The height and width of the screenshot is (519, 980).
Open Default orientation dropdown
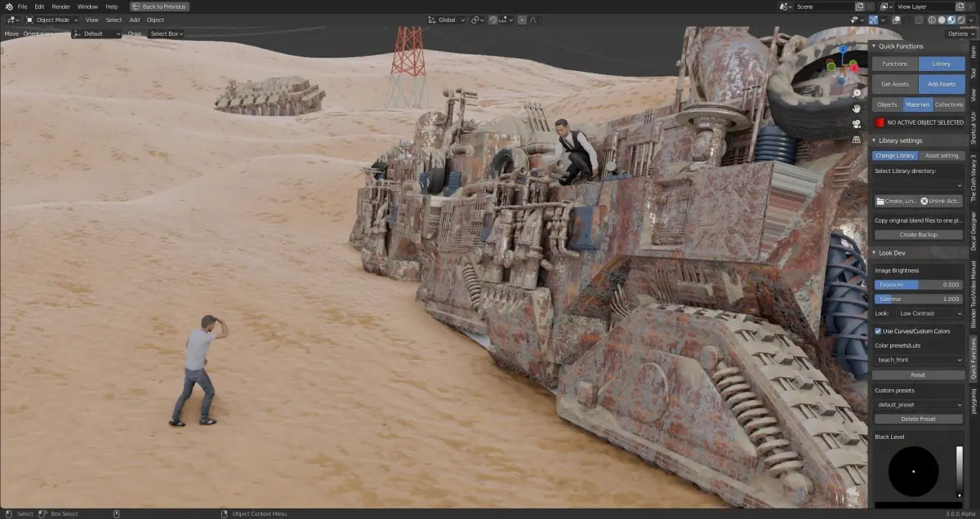[x=97, y=33]
